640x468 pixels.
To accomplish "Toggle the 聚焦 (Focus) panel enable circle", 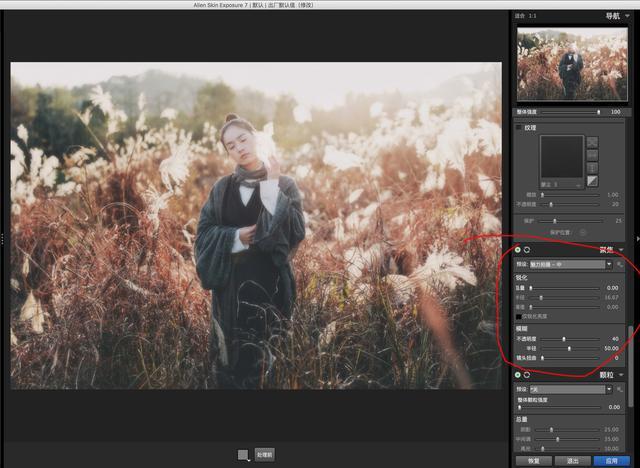I will [x=518, y=250].
